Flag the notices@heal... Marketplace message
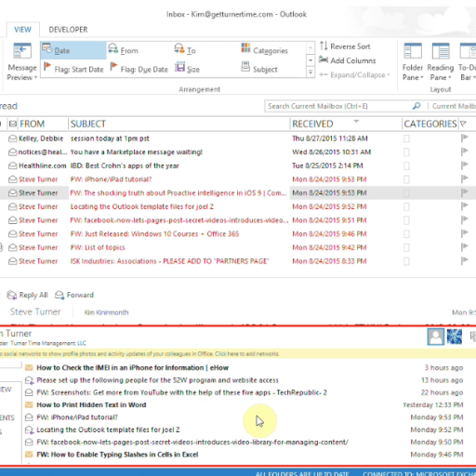Screen dimensions: 476x476 click(x=464, y=152)
